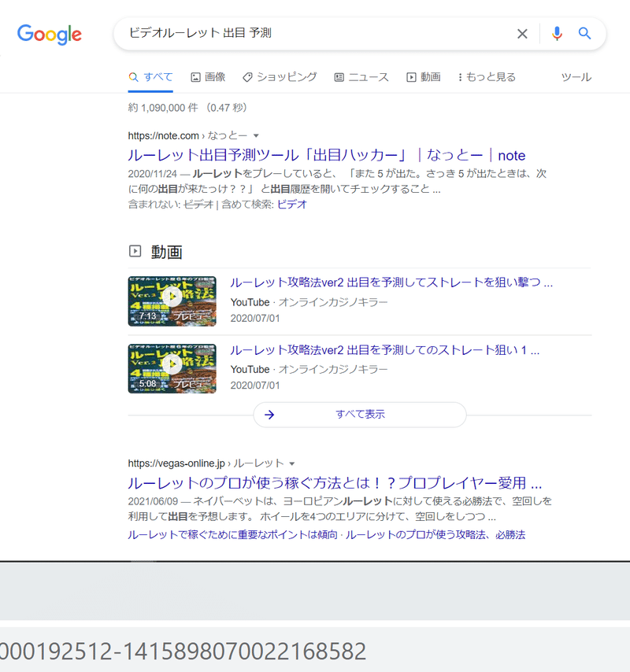Viewport: 630px width, 672px height.
Task: Open dropdown arrow next to vegas-online.jp URL
Action: pyautogui.click(x=292, y=463)
